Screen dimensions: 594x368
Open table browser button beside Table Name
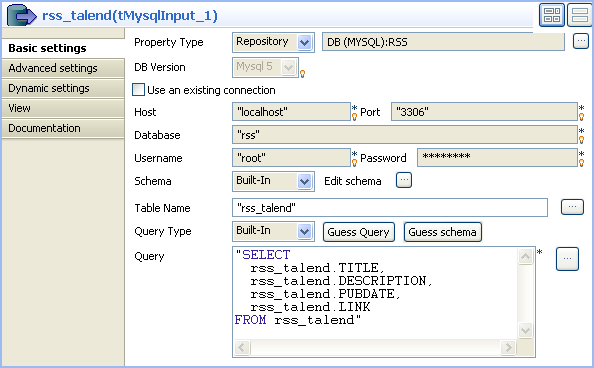click(x=572, y=207)
